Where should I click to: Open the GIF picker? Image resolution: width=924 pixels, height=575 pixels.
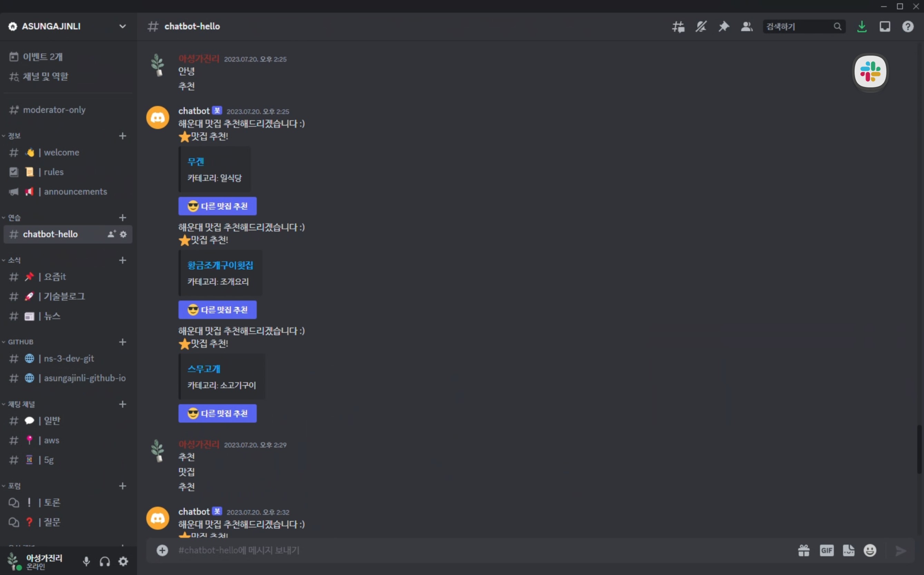coord(826,550)
